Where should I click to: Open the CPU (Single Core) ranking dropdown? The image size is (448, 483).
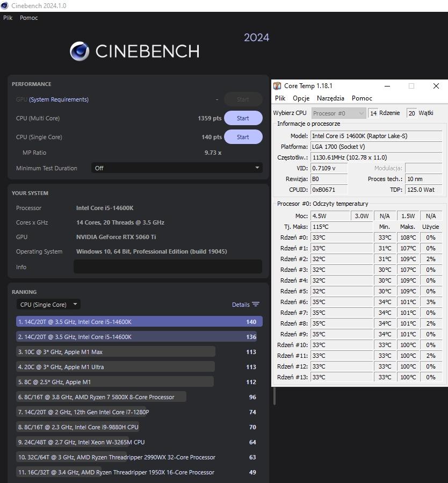pyautogui.click(x=48, y=305)
